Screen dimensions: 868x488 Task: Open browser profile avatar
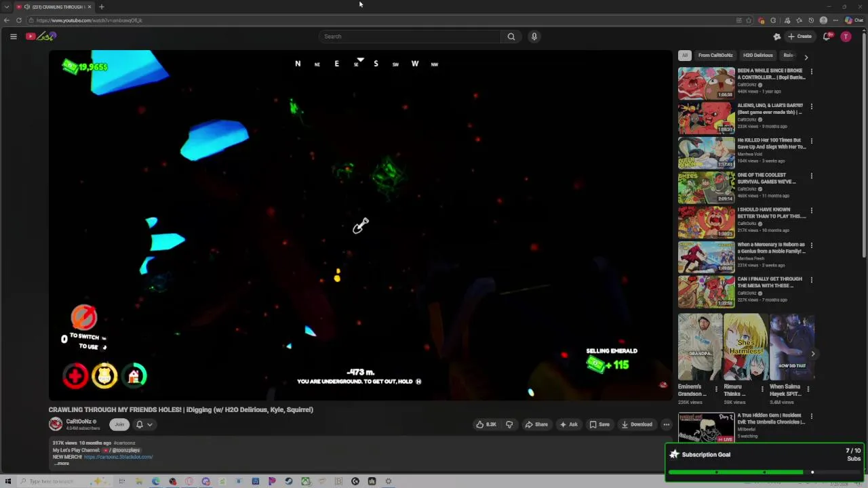pyautogui.click(x=823, y=20)
